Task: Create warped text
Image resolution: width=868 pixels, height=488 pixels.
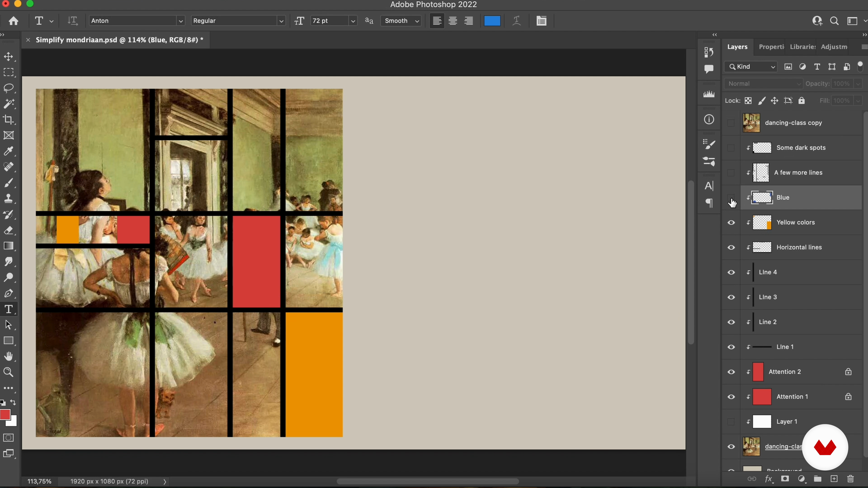Action: click(x=517, y=21)
